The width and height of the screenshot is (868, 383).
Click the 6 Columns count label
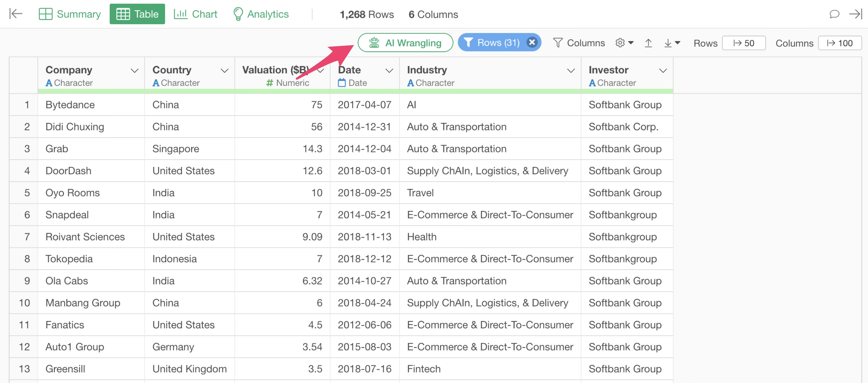[433, 14]
